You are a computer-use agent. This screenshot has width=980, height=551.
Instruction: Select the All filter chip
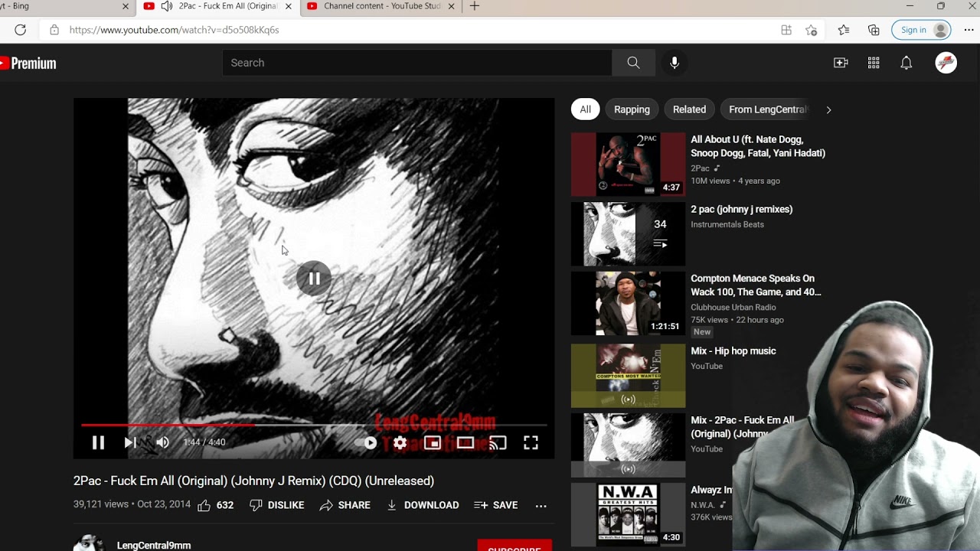pyautogui.click(x=585, y=109)
